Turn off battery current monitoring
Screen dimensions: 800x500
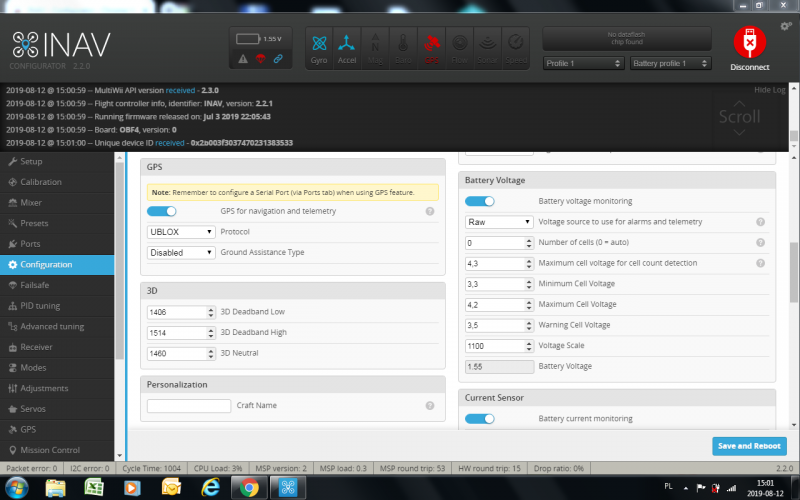[x=480, y=419]
